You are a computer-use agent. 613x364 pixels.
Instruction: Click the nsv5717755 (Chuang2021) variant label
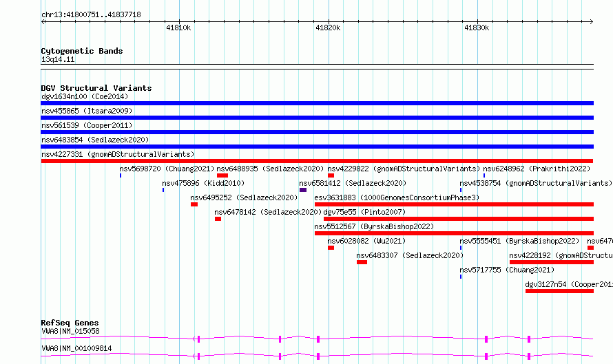click(507, 270)
